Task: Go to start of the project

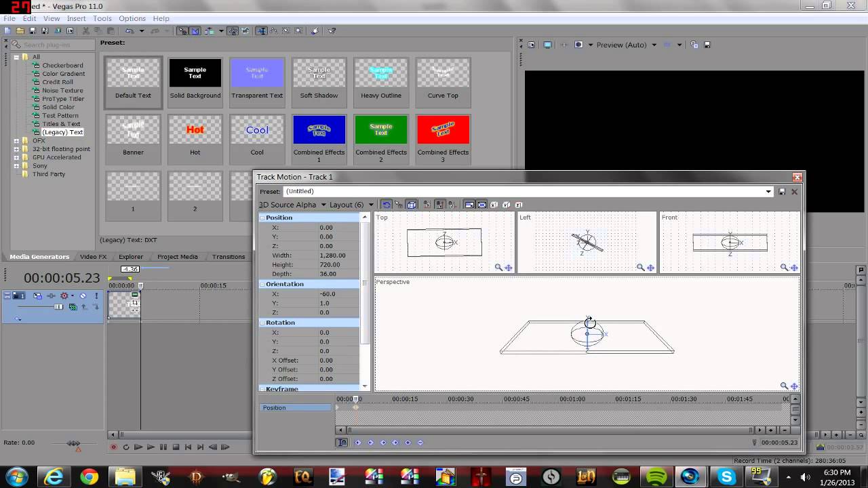Action: (x=188, y=447)
